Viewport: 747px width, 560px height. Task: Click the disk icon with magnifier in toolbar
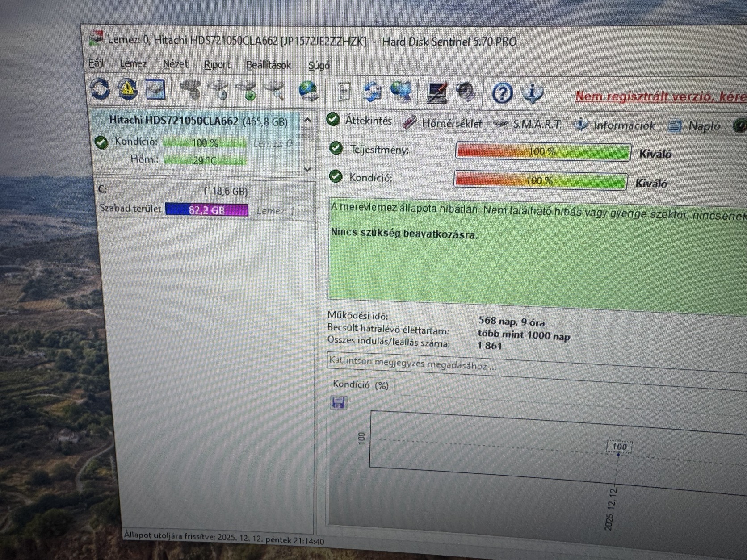tap(274, 91)
